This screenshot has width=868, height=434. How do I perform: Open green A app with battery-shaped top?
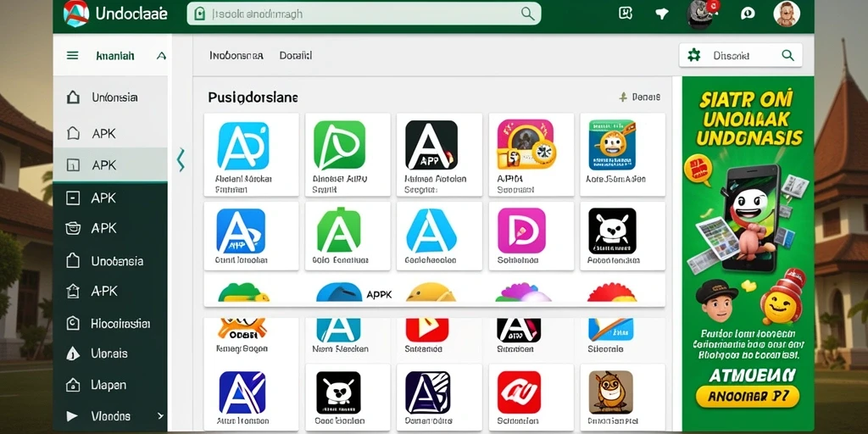(338, 230)
